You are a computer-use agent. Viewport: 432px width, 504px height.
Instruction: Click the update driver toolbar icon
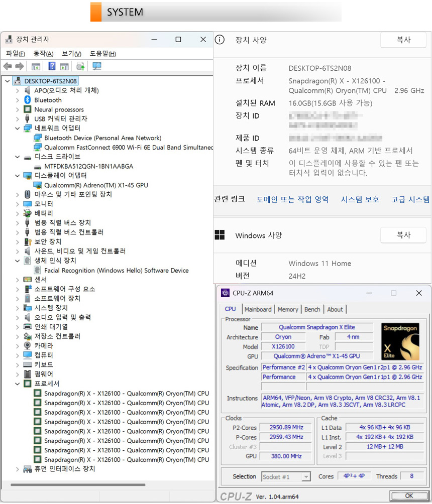pyautogui.click(x=80, y=66)
